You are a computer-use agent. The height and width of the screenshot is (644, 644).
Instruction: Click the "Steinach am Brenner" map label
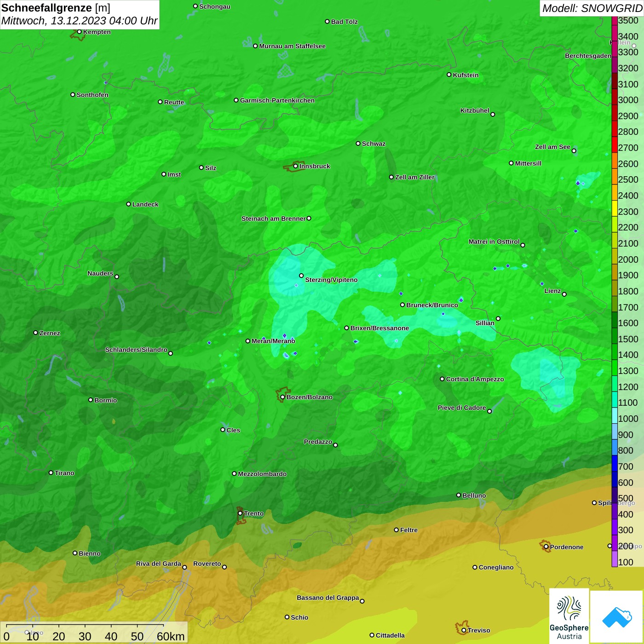[x=274, y=218]
